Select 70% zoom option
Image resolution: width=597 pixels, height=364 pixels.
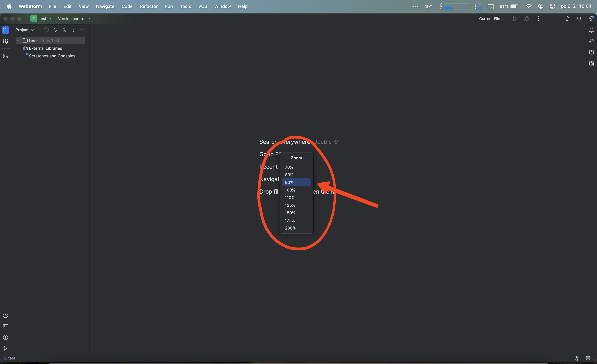288,167
